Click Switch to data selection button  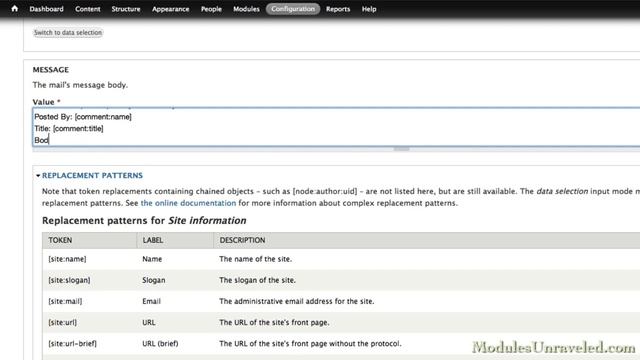68,32
